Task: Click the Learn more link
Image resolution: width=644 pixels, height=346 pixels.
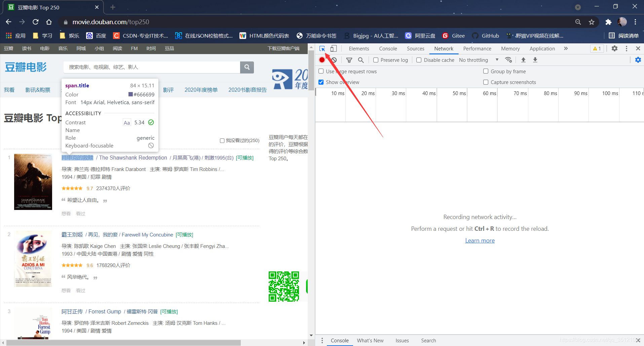Action: (480, 241)
